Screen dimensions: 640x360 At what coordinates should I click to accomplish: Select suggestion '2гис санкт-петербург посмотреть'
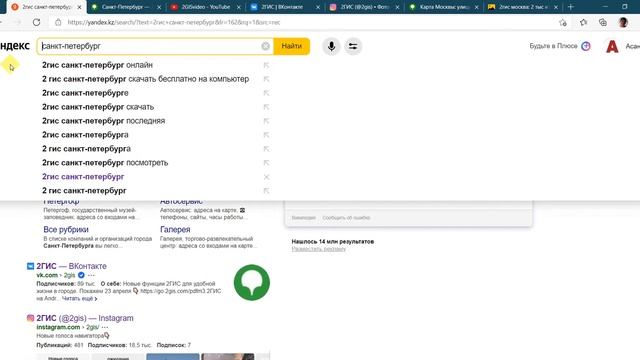click(x=105, y=162)
